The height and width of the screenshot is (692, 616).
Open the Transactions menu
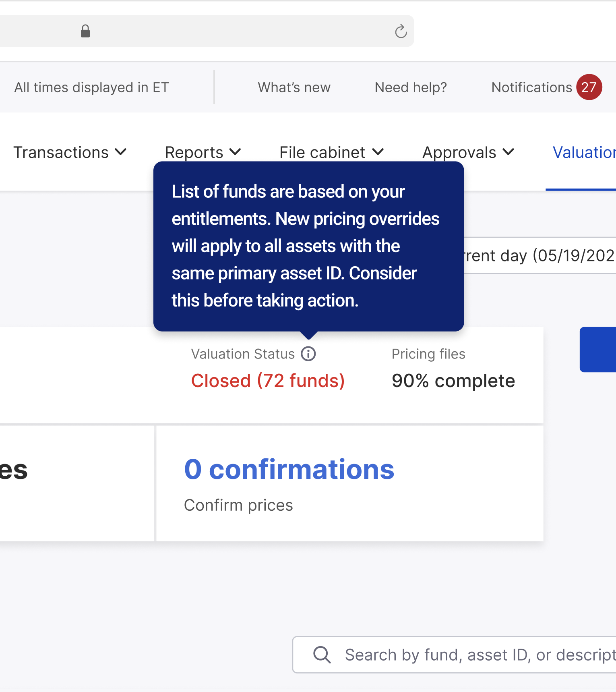[70, 153]
